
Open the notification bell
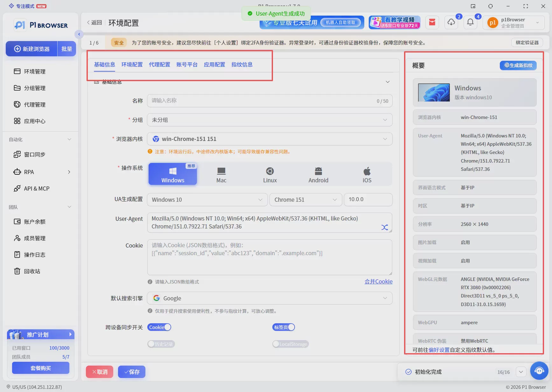[470, 22]
